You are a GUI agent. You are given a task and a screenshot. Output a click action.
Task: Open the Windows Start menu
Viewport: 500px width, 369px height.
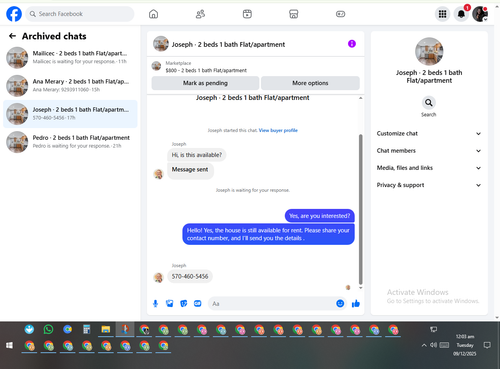(9, 345)
